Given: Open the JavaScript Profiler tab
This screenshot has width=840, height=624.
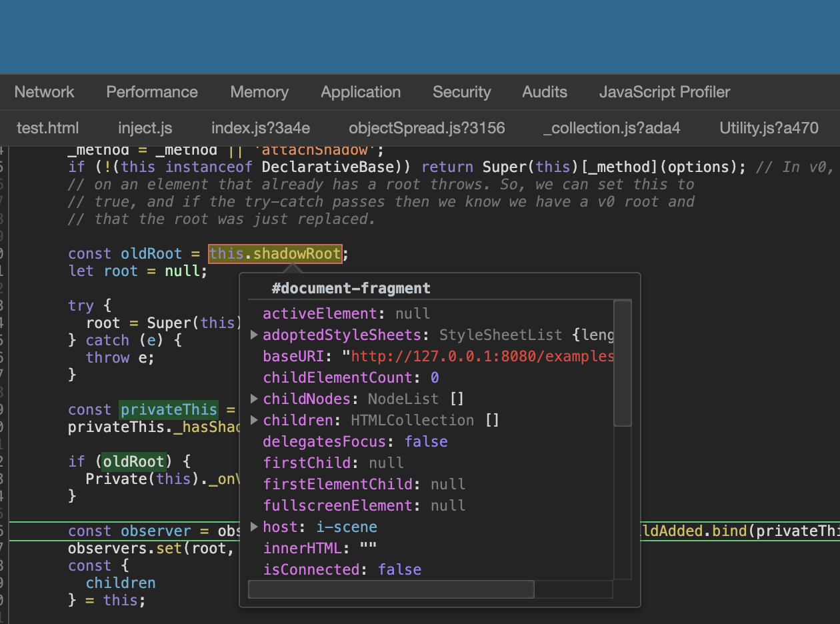Looking at the screenshot, I should pyautogui.click(x=665, y=92).
